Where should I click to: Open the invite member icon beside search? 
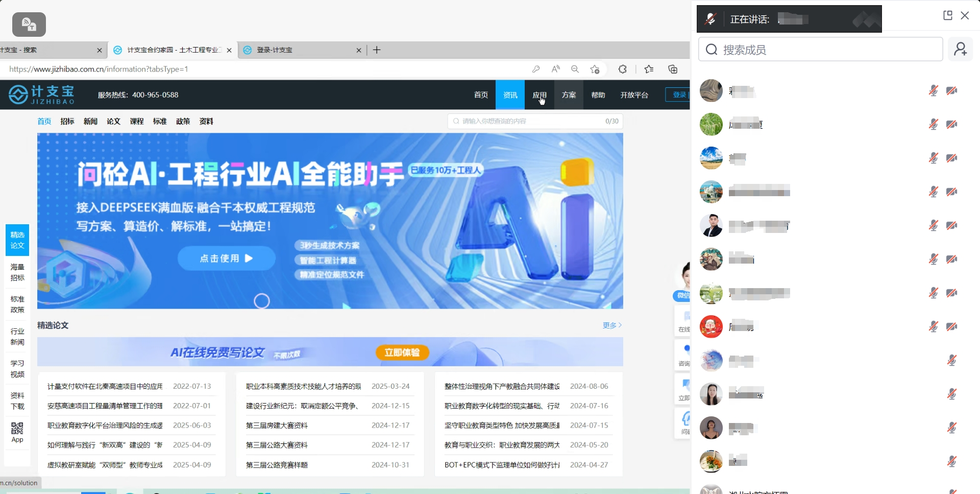pos(961,49)
